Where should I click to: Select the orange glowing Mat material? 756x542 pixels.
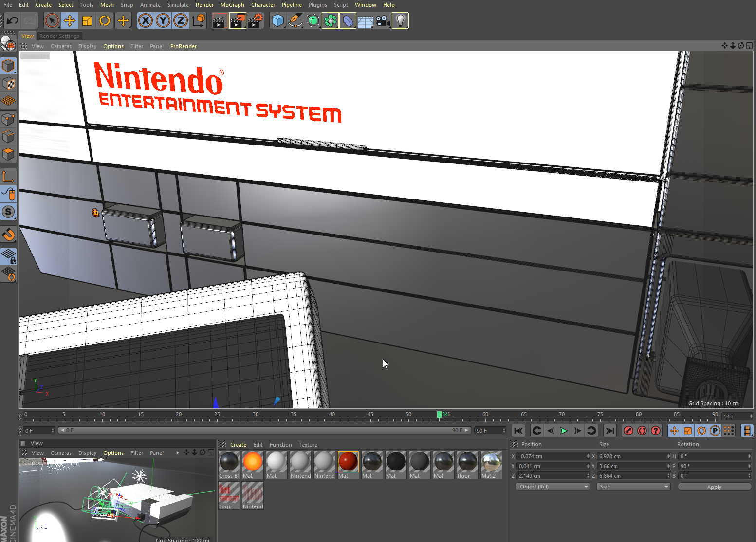(x=253, y=465)
